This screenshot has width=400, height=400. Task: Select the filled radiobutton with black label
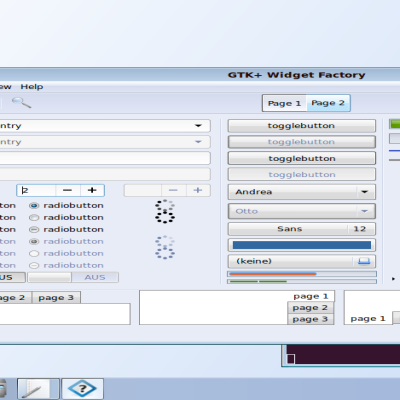(x=34, y=206)
